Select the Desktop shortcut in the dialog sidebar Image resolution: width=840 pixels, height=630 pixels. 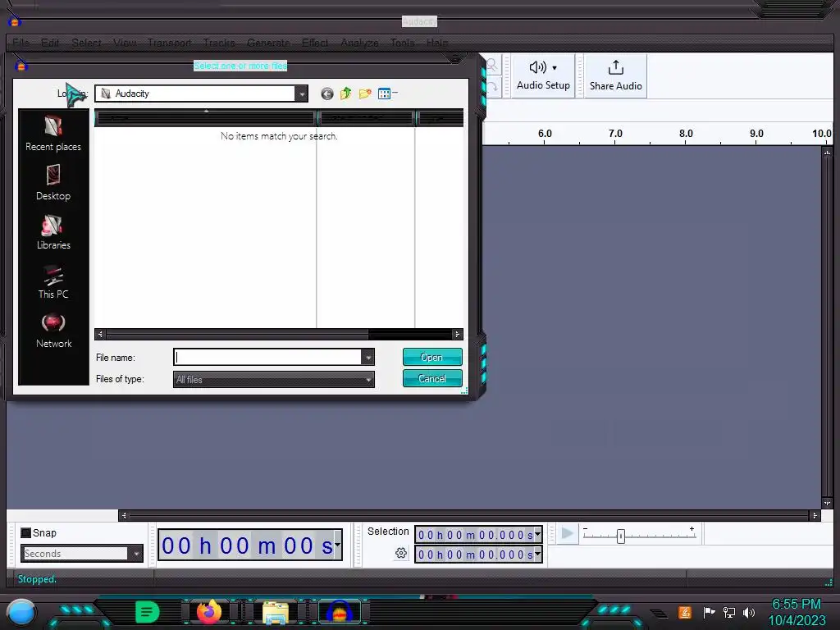[53, 183]
